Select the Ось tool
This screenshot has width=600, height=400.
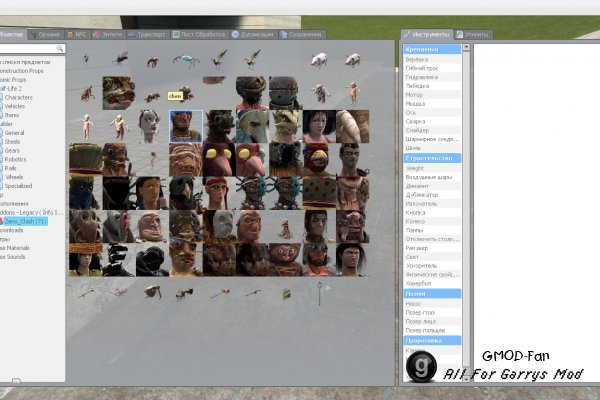click(x=432, y=113)
